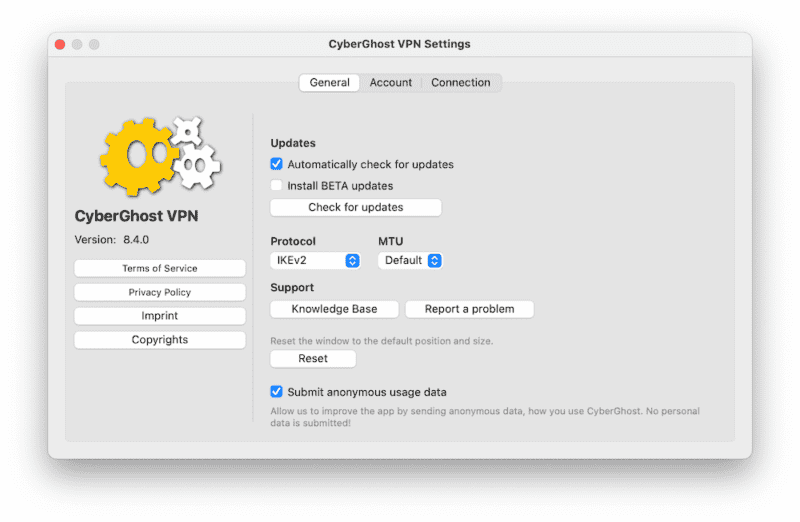This screenshot has width=800, height=522.
Task: Open the Knowledge Base
Action: point(334,309)
